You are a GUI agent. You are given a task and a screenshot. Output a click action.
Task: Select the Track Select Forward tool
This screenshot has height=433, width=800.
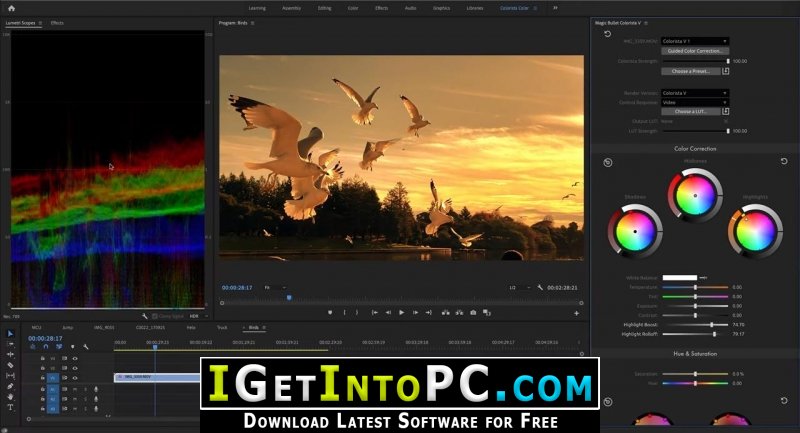[10, 344]
